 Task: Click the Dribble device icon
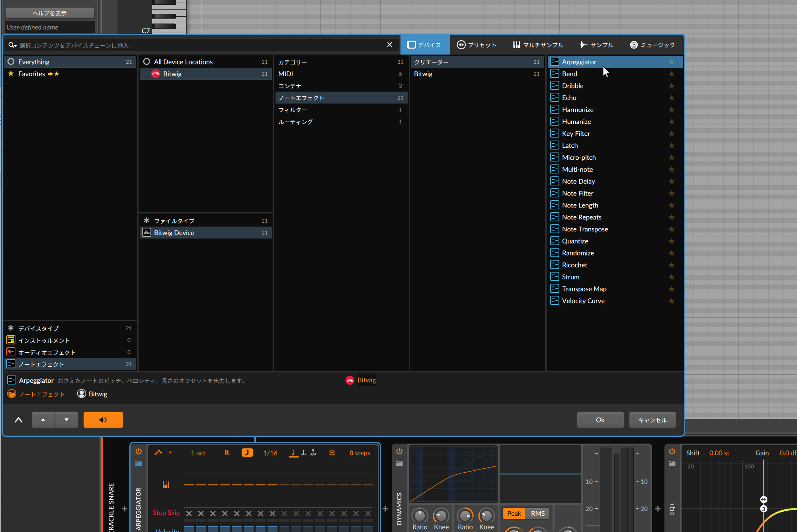tap(555, 86)
